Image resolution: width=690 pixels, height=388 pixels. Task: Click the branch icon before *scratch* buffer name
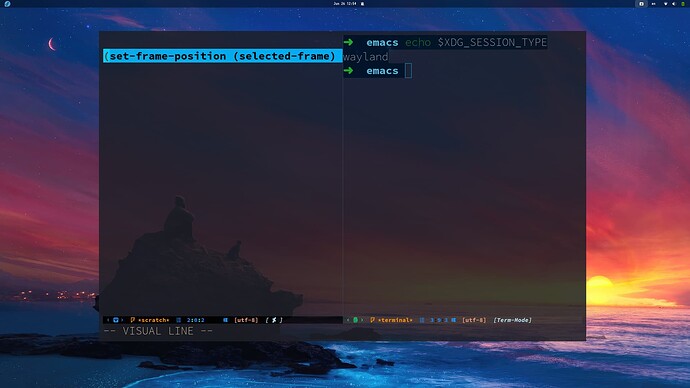click(132, 320)
